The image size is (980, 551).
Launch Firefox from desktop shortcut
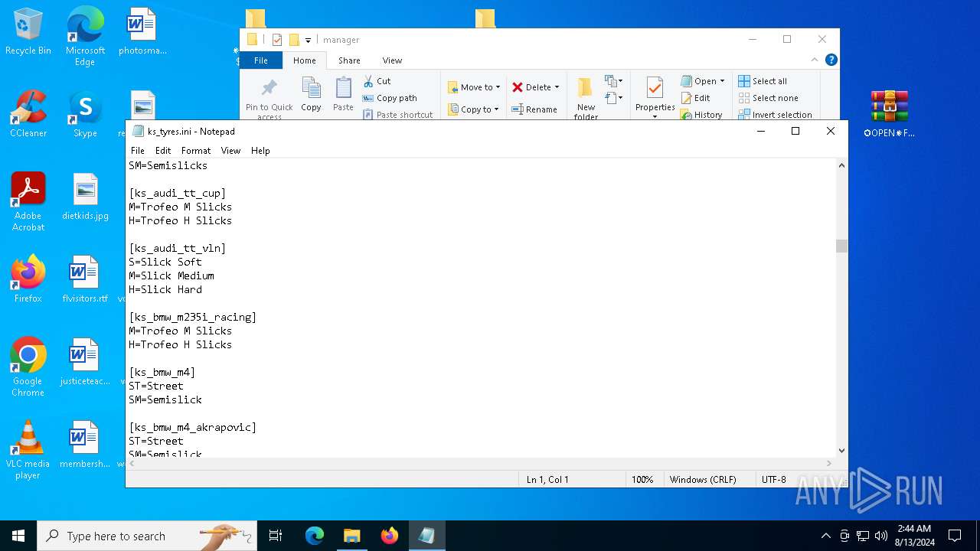coord(28,279)
